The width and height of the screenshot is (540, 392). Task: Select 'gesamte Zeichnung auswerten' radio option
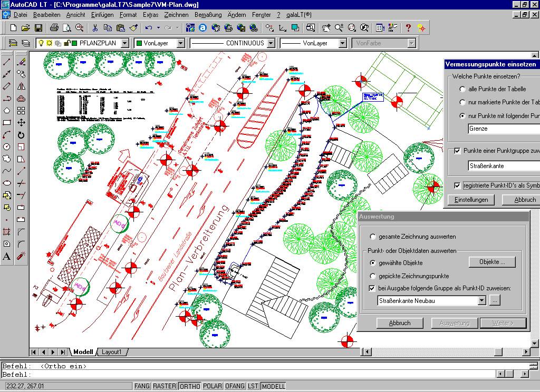[x=373, y=237]
